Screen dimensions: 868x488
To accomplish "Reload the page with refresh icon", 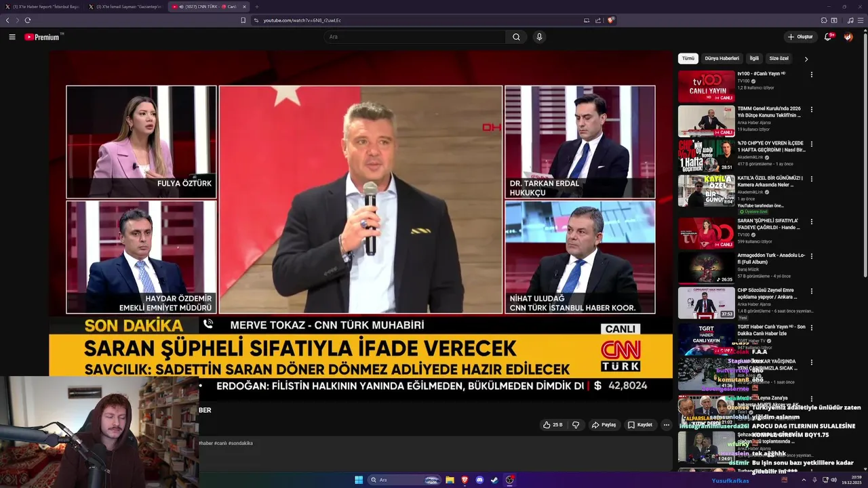I will (28, 20).
